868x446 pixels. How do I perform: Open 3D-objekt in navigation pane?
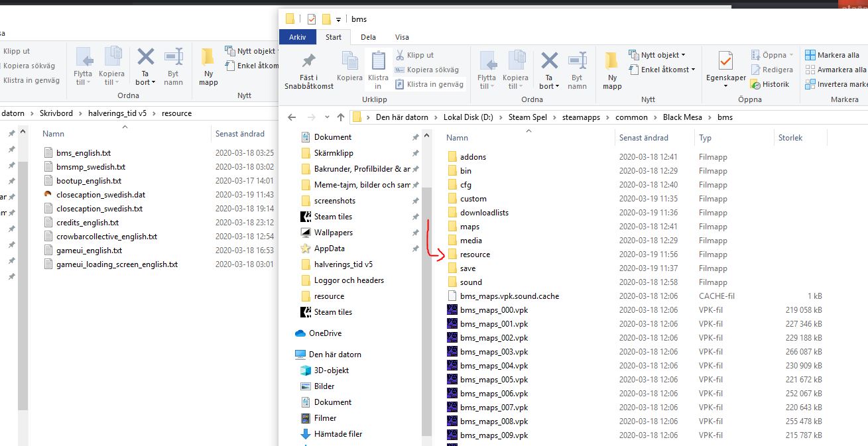[x=331, y=370]
